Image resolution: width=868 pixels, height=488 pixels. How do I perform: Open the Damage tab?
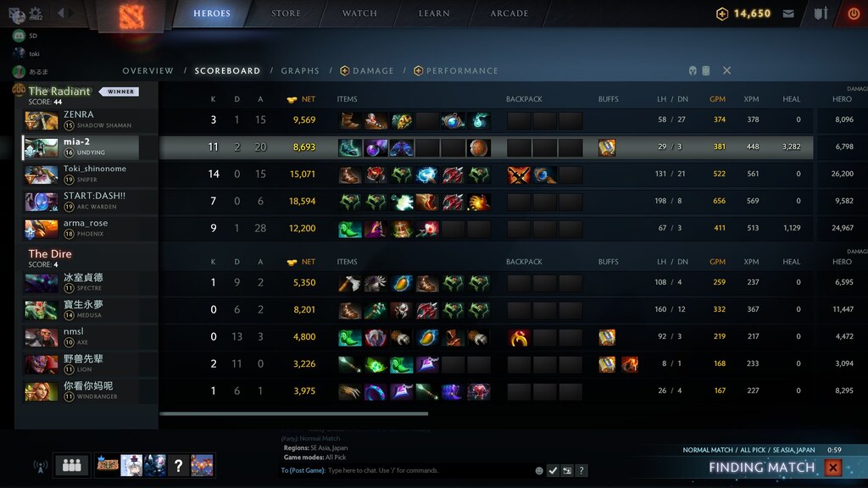[x=367, y=71]
